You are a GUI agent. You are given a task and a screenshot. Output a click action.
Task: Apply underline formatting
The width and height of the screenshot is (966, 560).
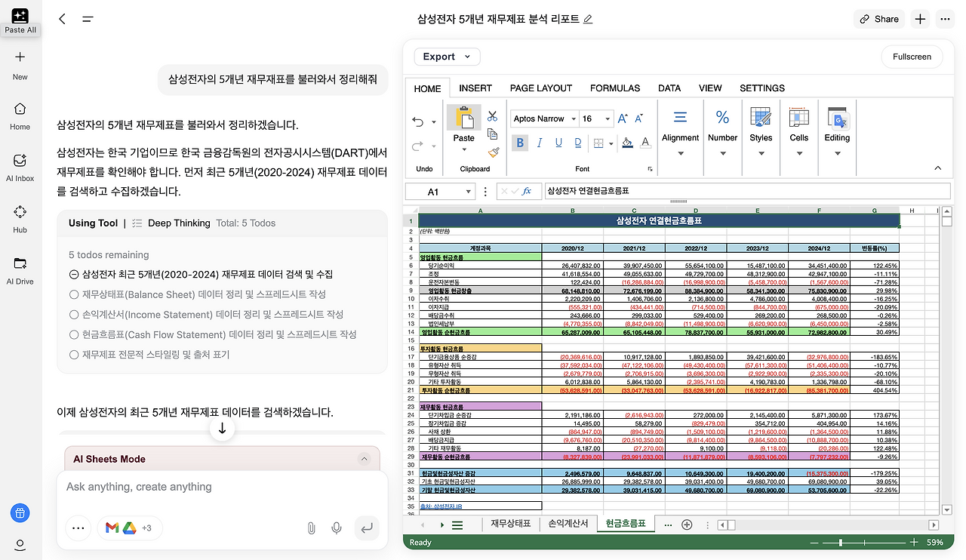pos(558,143)
